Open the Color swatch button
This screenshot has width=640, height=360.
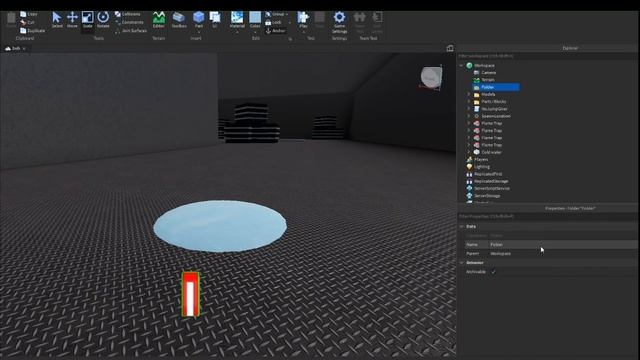coord(255,18)
